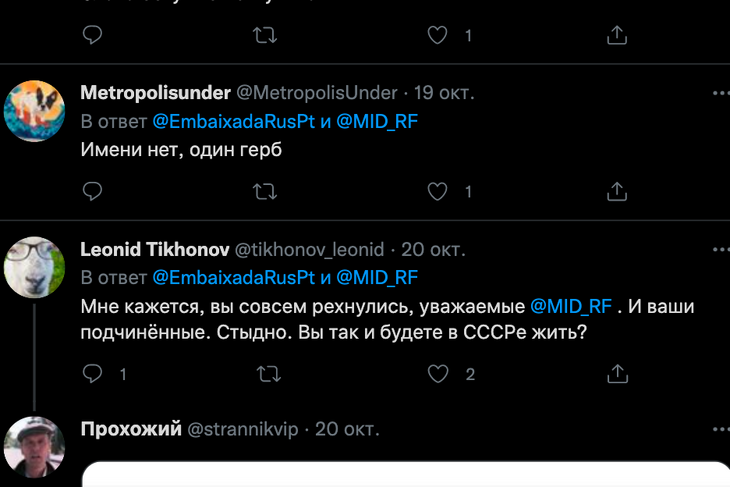Like Metropolisunder's tweet

coord(438,191)
